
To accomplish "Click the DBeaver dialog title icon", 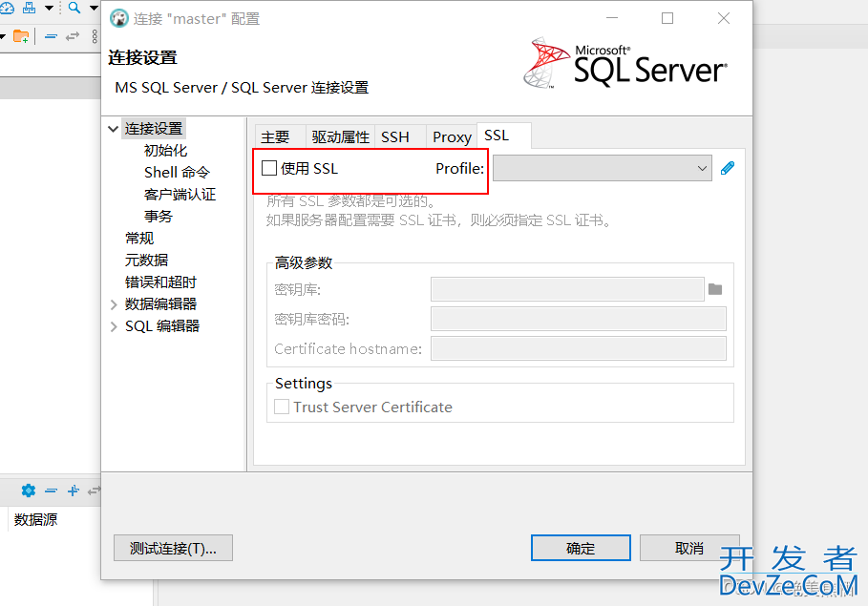I will (119, 18).
